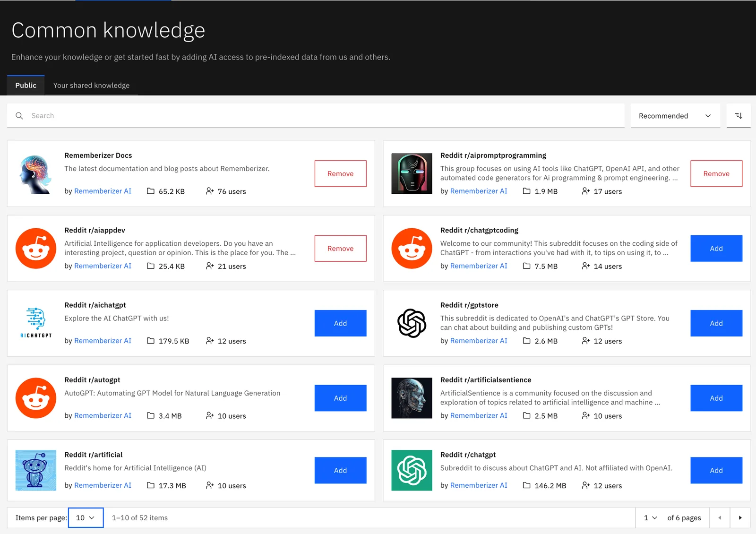Click users icon next to 14 users

point(585,266)
